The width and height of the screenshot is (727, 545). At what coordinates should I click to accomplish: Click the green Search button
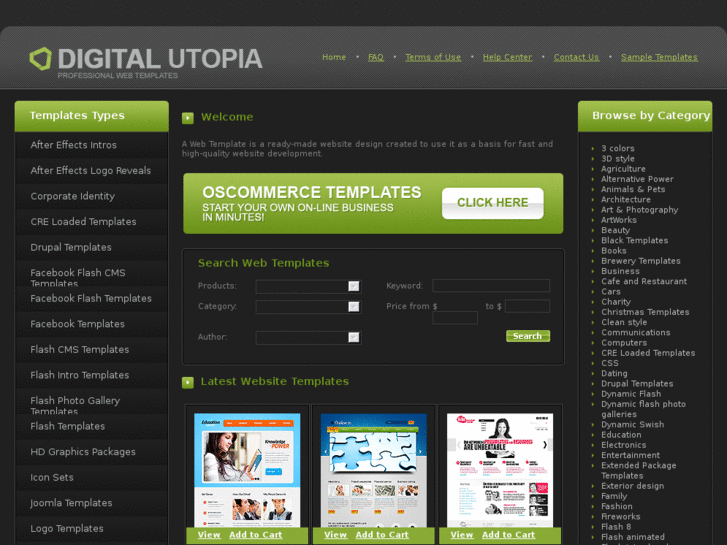[x=528, y=336]
